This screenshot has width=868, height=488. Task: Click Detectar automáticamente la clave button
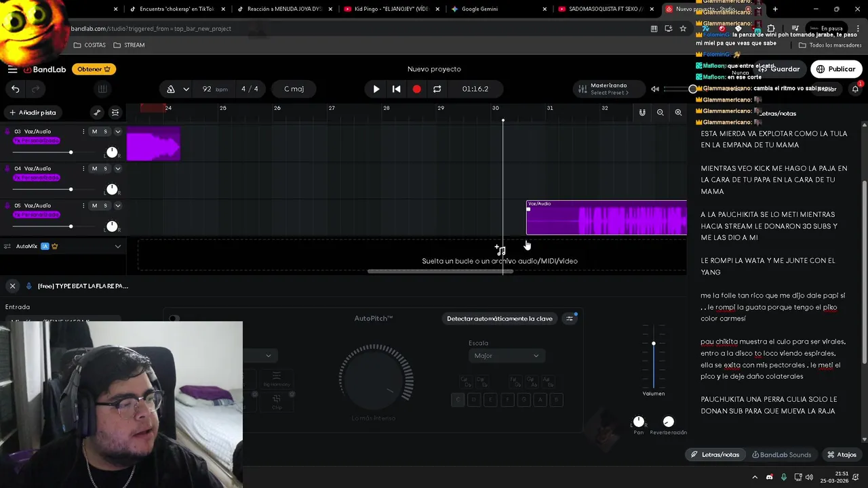click(500, 319)
